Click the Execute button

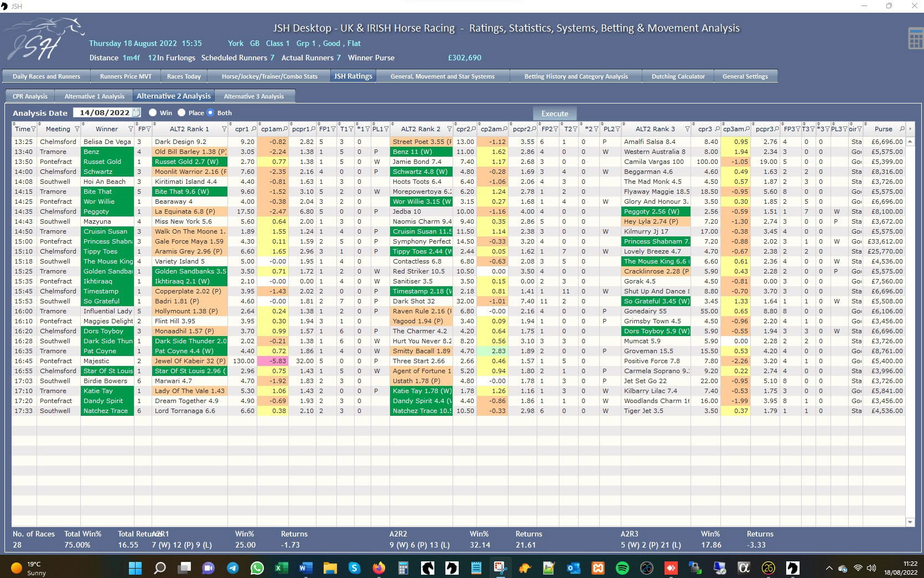555,113
